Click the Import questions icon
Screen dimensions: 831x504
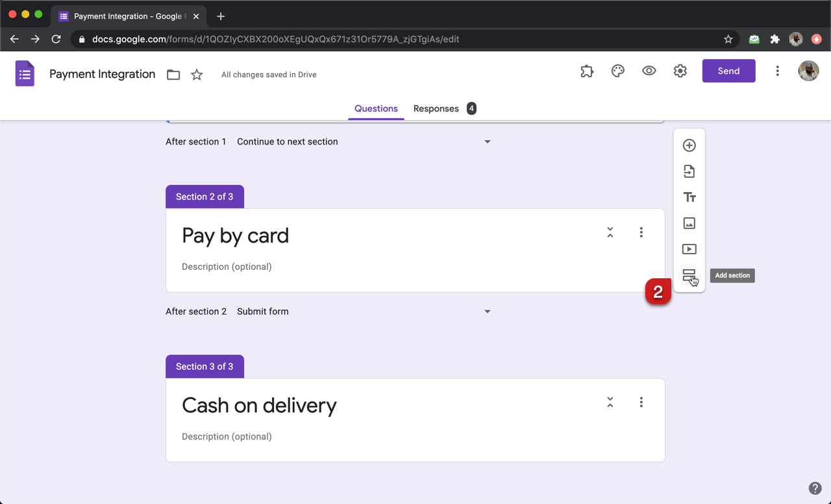click(689, 171)
